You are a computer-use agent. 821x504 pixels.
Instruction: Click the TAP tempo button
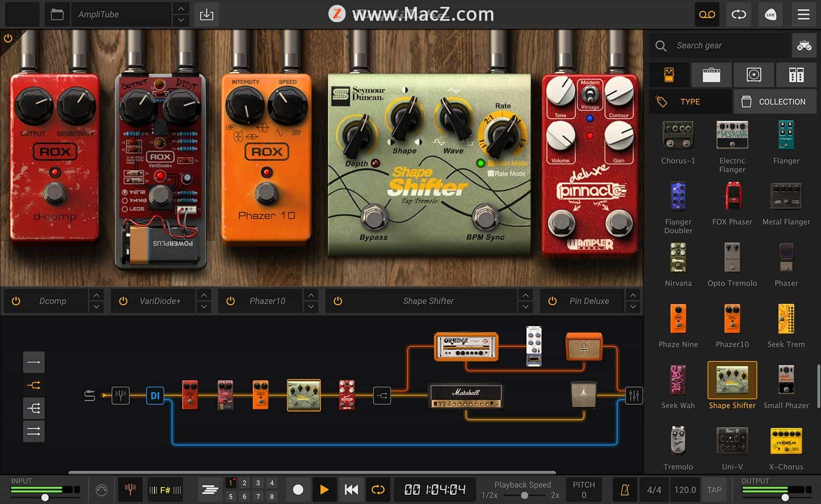tap(714, 489)
